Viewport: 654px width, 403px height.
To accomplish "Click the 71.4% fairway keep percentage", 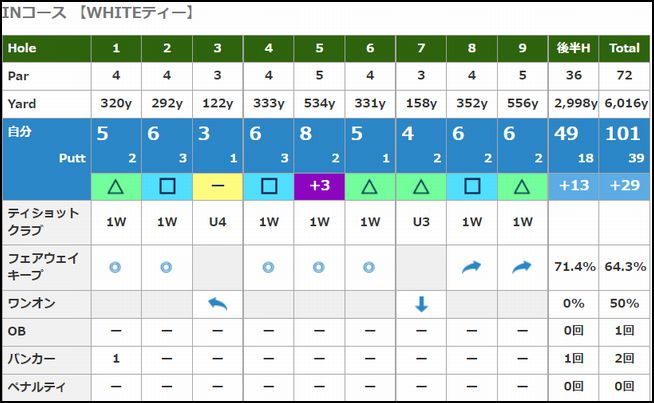I will click(573, 268).
